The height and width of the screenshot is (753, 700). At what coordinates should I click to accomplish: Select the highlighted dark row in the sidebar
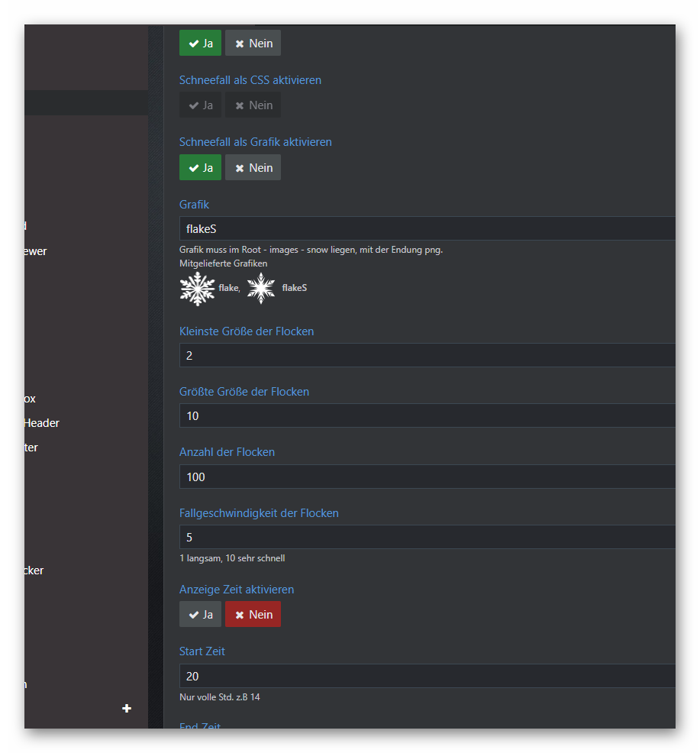(85, 103)
